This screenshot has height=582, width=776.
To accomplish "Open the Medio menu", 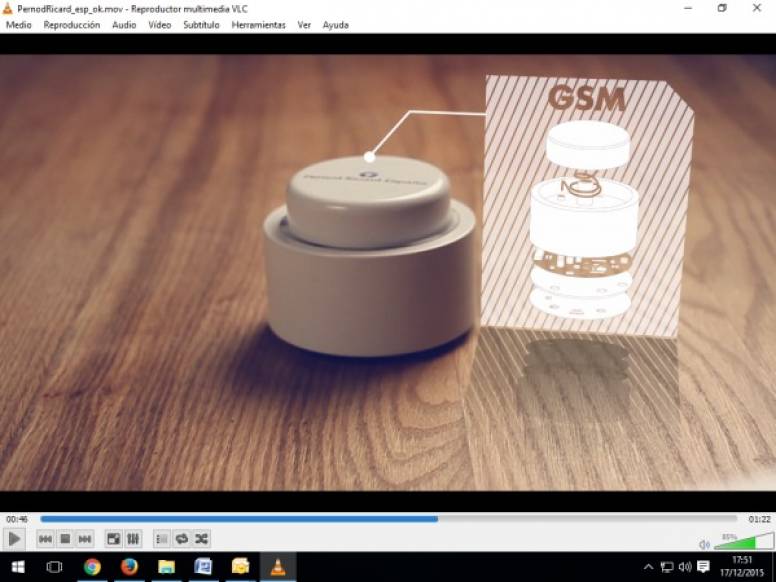I will 19,25.
